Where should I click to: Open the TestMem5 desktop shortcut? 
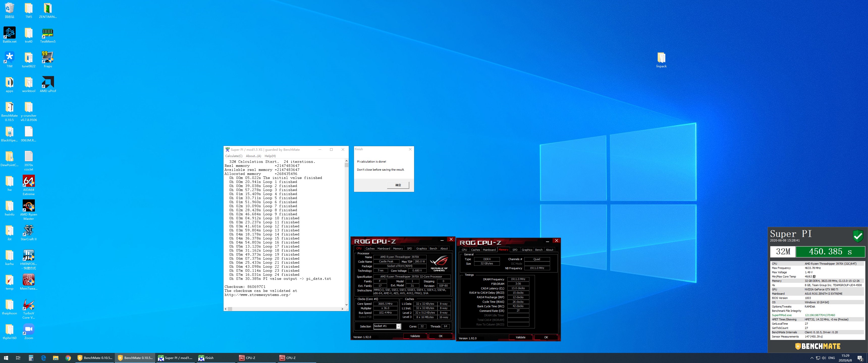tap(48, 35)
